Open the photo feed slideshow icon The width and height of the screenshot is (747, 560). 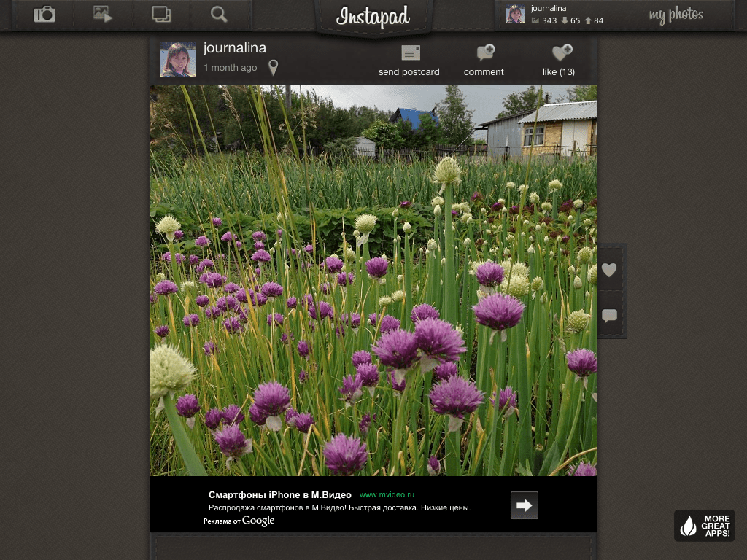tap(103, 15)
